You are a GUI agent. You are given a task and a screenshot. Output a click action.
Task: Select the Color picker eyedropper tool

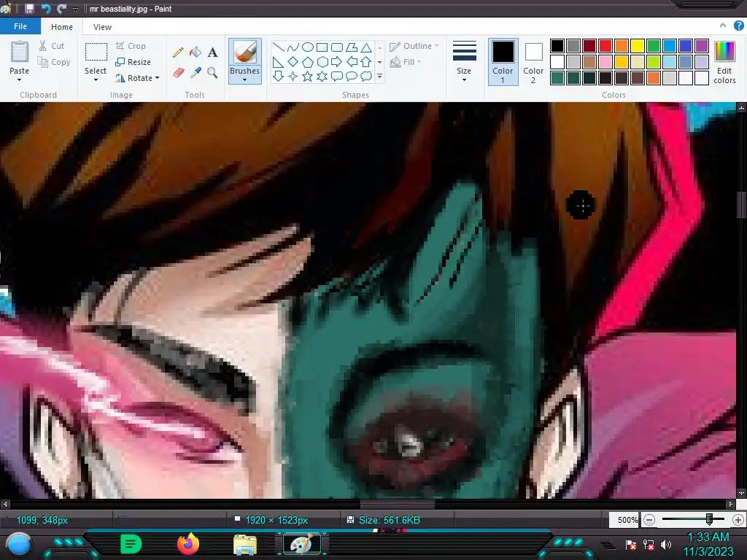click(x=196, y=72)
